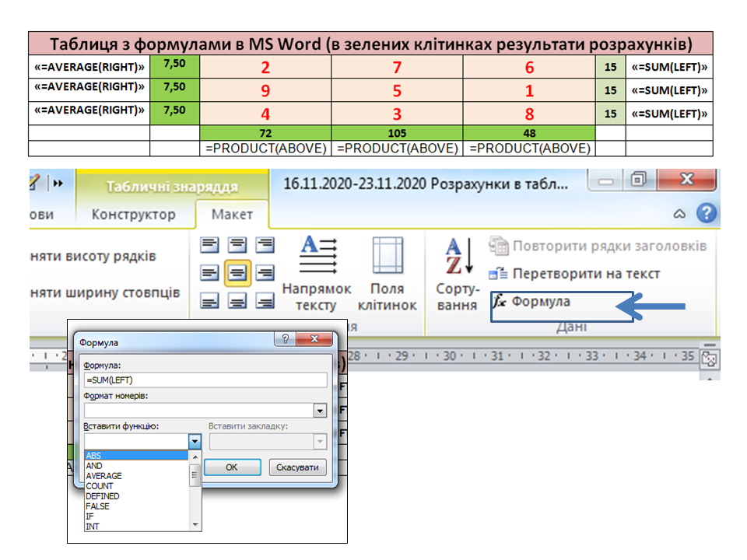747x560 pixels.
Task: Change text direction with Напрямок тексту
Action: click(x=317, y=274)
